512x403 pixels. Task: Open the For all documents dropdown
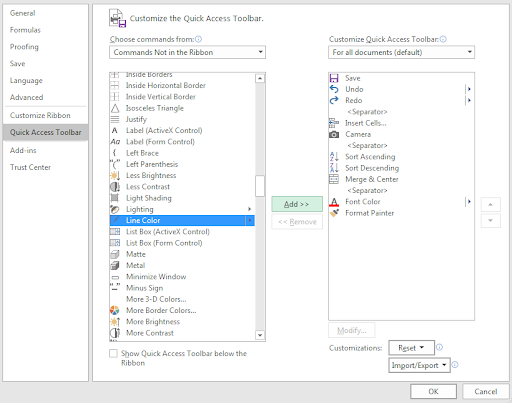tap(401, 52)
